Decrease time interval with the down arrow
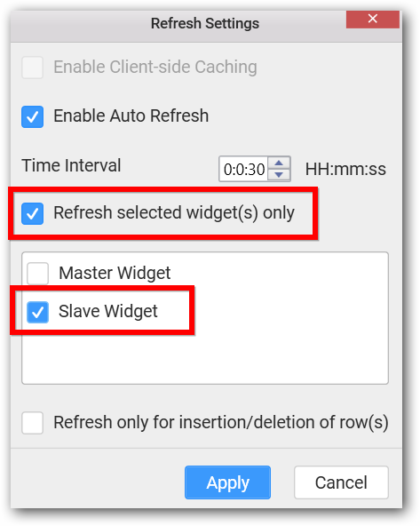 (279, 175)
